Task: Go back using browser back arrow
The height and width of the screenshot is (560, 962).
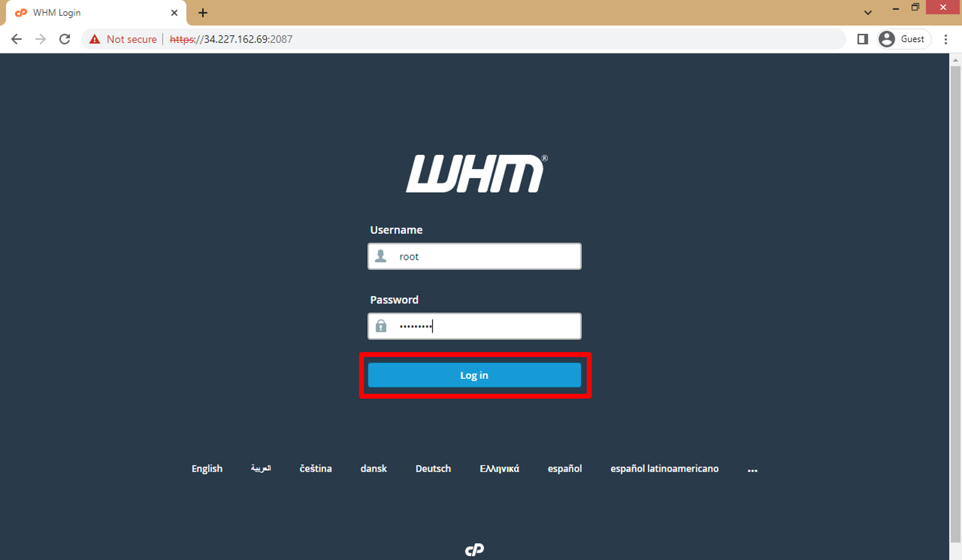Action: pyautogui.click(x=17, y=39)
